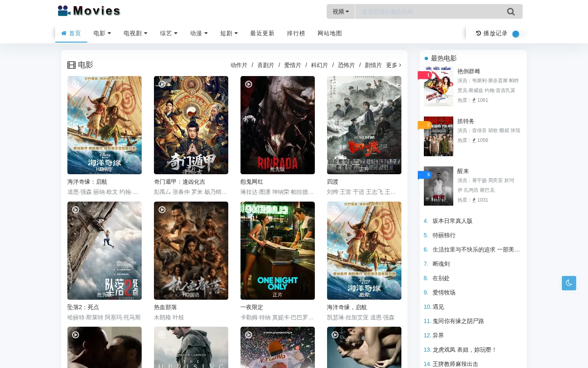Toggle the blue switch beside 播放记录
Screen dimensions: 588x368
(519, 34)
